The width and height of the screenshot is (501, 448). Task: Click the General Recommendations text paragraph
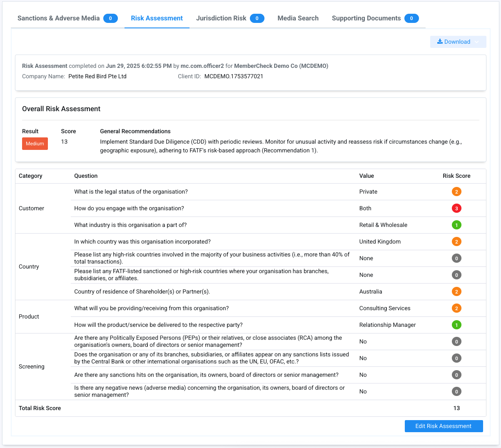click(281, 146)
